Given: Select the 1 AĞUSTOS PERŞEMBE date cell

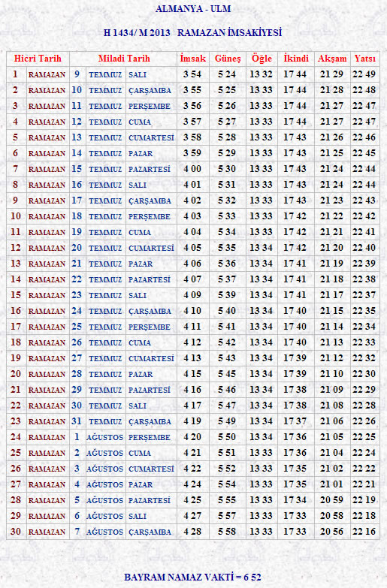Looking at the screenshot, I should pos(122,437).
